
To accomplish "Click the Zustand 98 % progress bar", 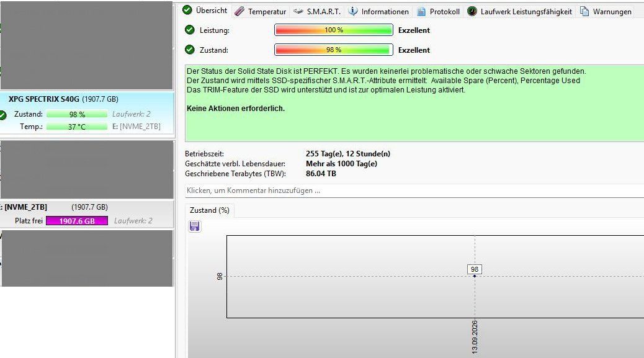I will point(334,50).
